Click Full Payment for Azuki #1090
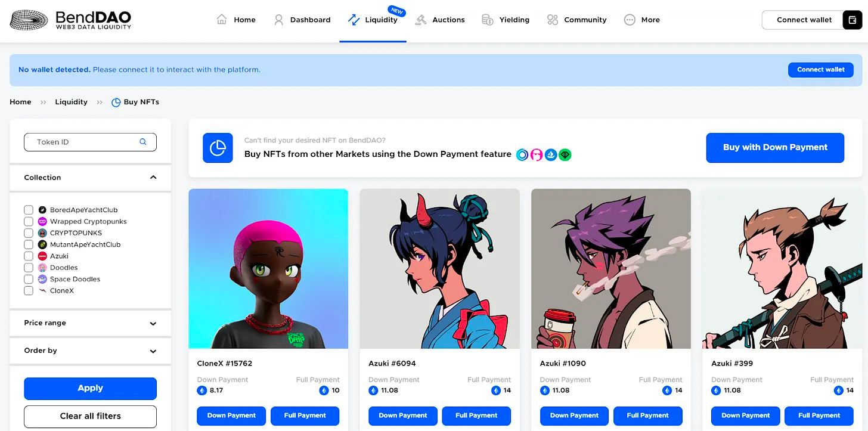868x431 pixels. tap(648, 416)
